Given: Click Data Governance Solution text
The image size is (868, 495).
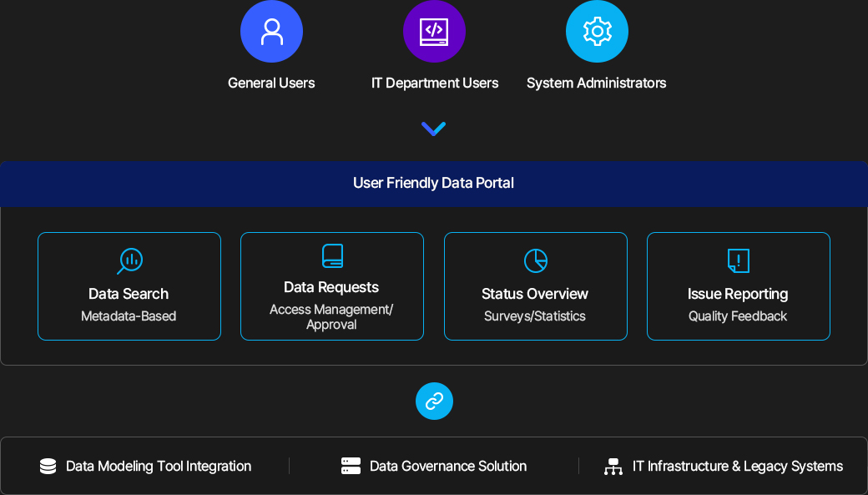Looking at the screenshot, I should pyautogui.click(x=448, y=467).
